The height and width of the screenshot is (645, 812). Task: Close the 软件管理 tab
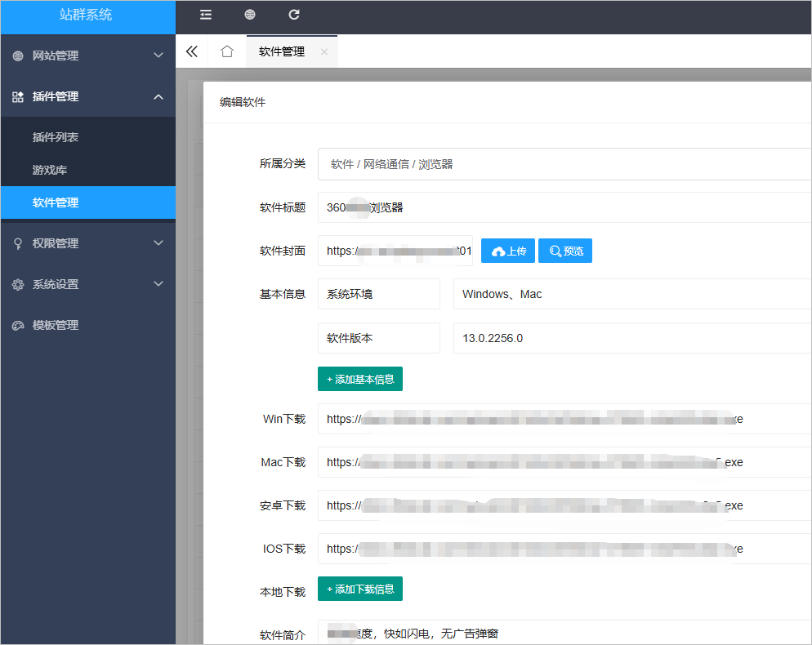click(324, 51)
